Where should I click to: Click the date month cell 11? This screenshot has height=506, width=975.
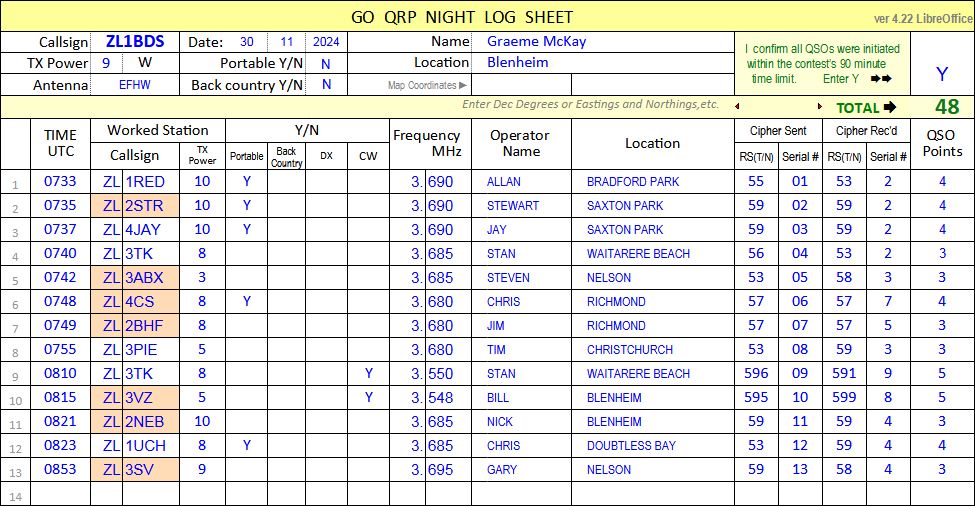[x=287, y=42]
